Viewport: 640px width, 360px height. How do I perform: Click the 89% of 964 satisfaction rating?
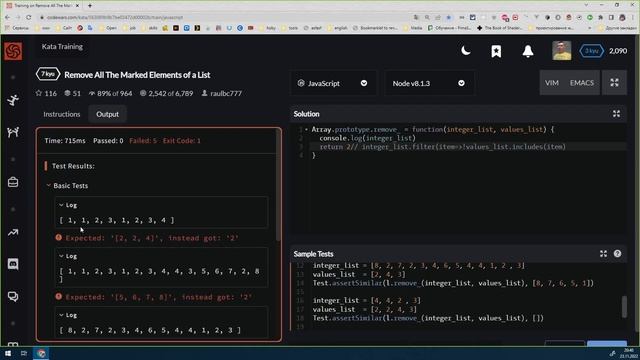[x=110, y=93]
